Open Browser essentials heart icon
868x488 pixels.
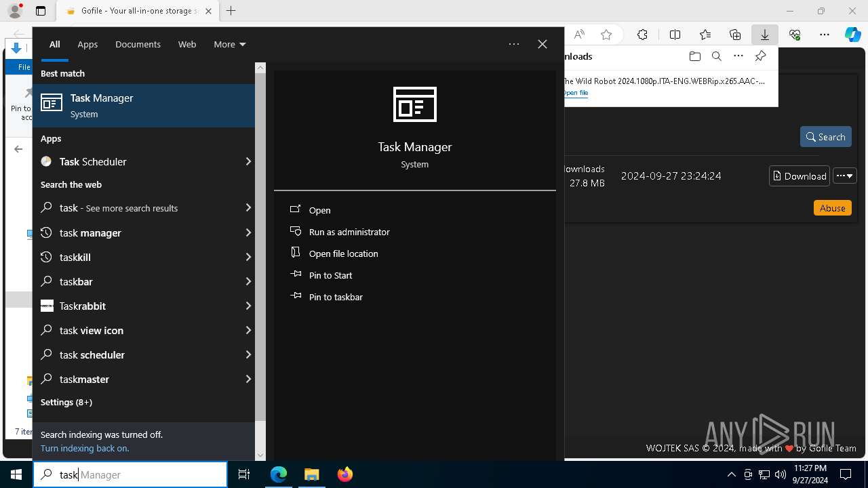pyautogui.click(x=795, y=35)
